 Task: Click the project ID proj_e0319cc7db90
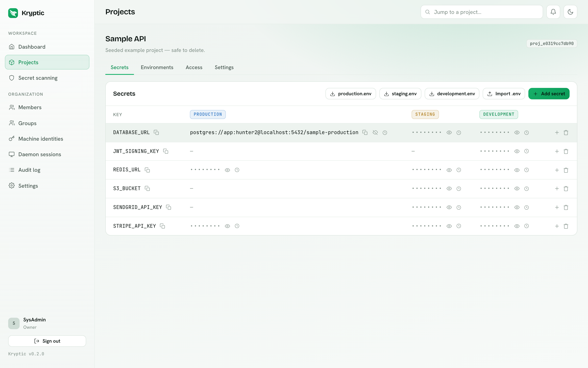[x=551, y=44]
